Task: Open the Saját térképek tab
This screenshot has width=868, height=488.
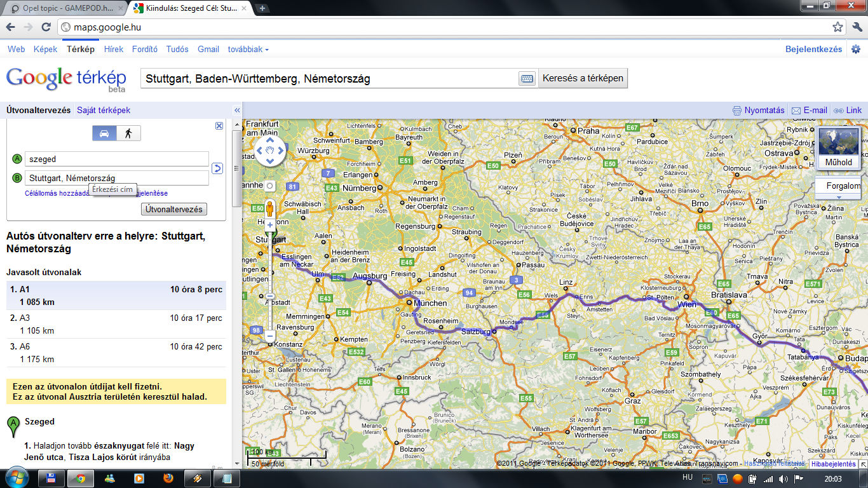Action: 104,111
